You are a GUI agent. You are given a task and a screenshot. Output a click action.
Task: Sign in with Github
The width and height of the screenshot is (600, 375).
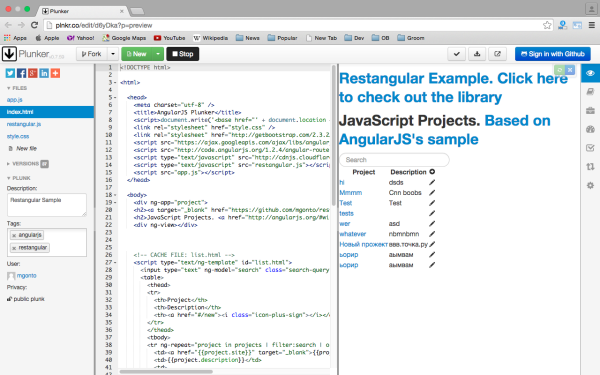(553, 54)
